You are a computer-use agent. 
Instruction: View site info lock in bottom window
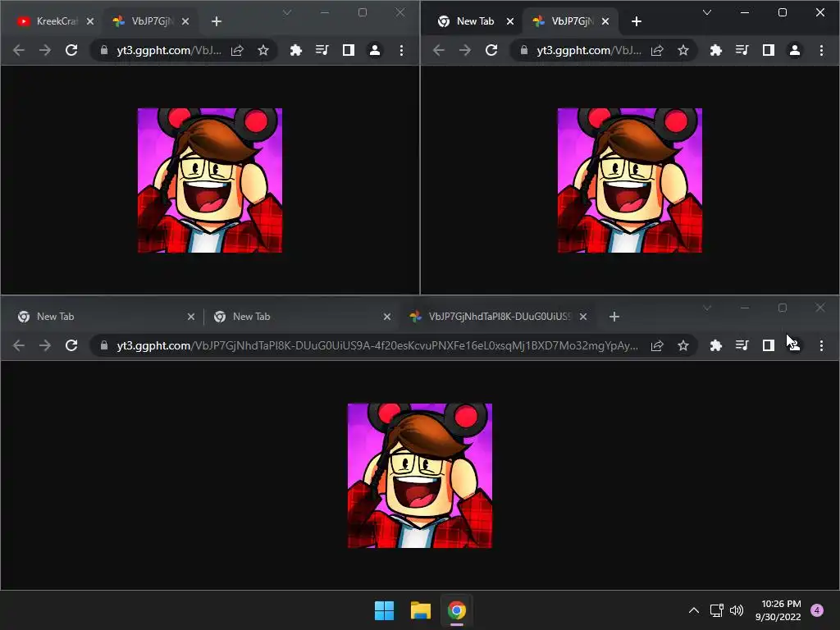coord(104,345)
